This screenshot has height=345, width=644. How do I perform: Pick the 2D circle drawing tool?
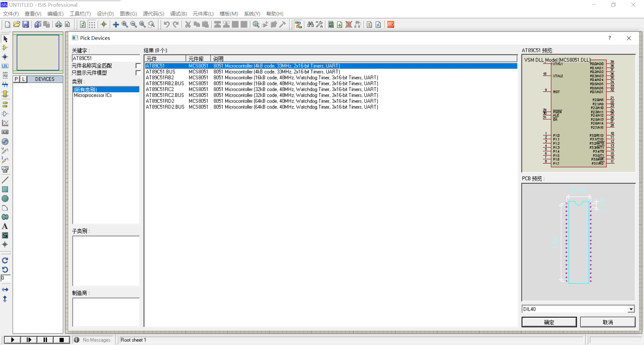[5, 199]
